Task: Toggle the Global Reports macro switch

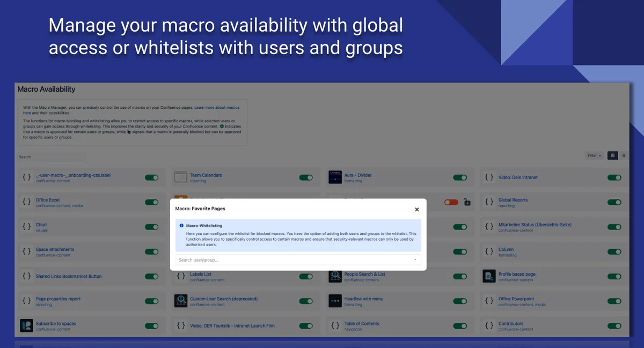Action: 614,202
